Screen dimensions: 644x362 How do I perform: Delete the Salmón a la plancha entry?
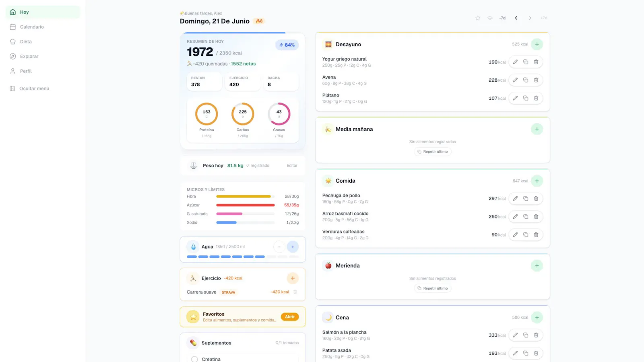click(x=536, y=335)
